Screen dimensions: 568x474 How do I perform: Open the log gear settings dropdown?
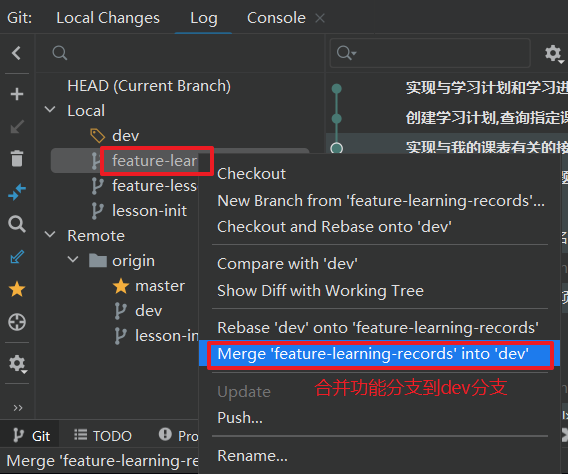pos(554,54)
